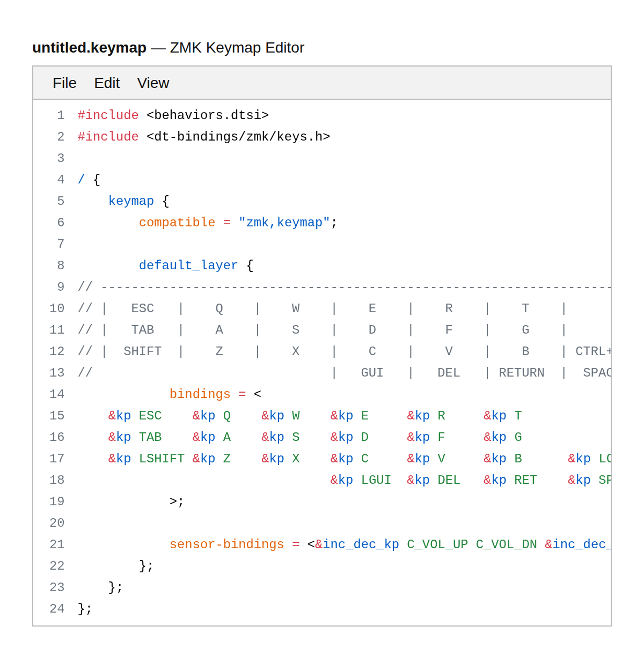Click C_VOL_UP on line 21
The width and height of the screenshot is (644, 663).
click(x=437, y=544)
